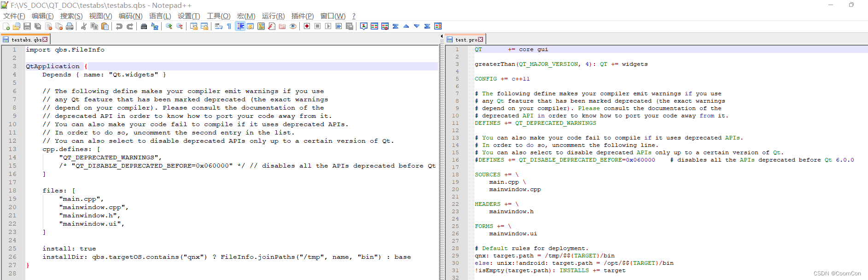Undo the last edit via toolbar arrow

click(x=119, y=26)
